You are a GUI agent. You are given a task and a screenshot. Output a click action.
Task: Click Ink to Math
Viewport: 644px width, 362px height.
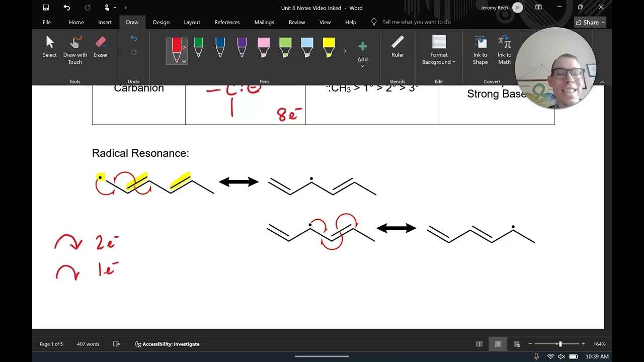(504, 50)
